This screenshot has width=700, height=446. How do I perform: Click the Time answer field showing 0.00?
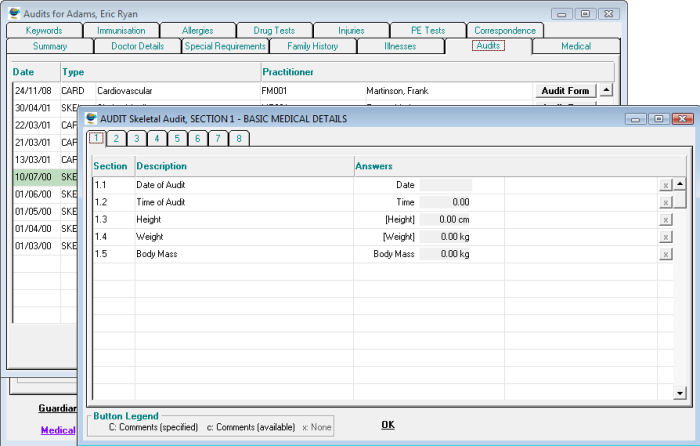pos(446,202)
